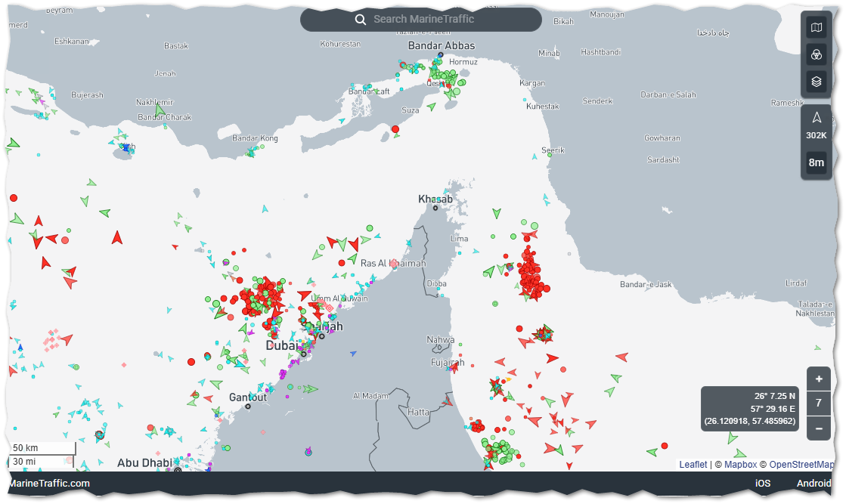Toggle the 8m vessel position age button
Image resolution: width=846 pixels, height=504 pixels.
[816, 162]
